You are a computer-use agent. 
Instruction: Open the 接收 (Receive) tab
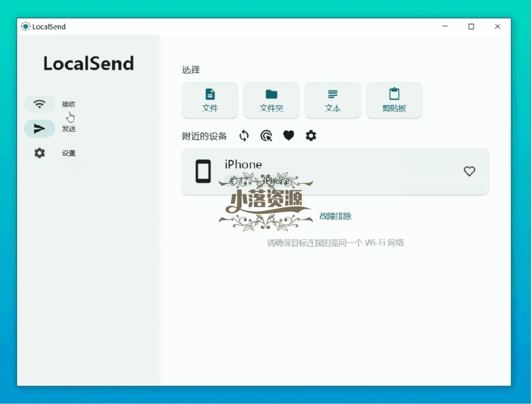(x=69, y=104)
